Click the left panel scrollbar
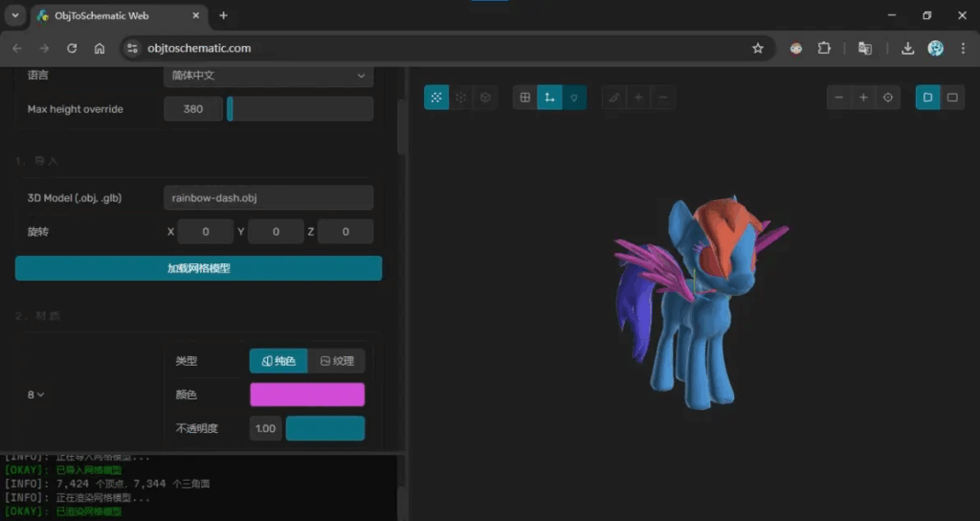This screenshot has width=980, height=521. [x=401, y=127]
